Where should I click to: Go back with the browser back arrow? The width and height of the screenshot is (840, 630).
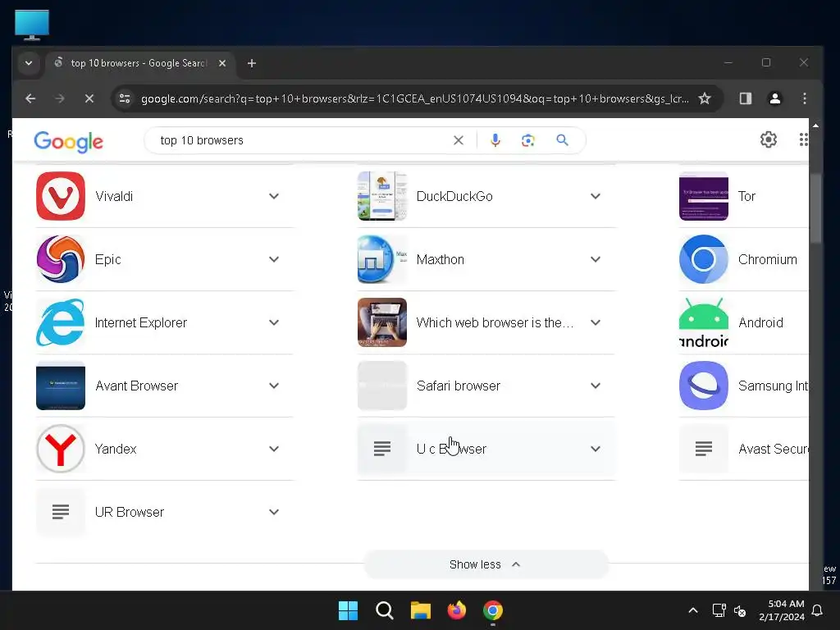(30, 98)
